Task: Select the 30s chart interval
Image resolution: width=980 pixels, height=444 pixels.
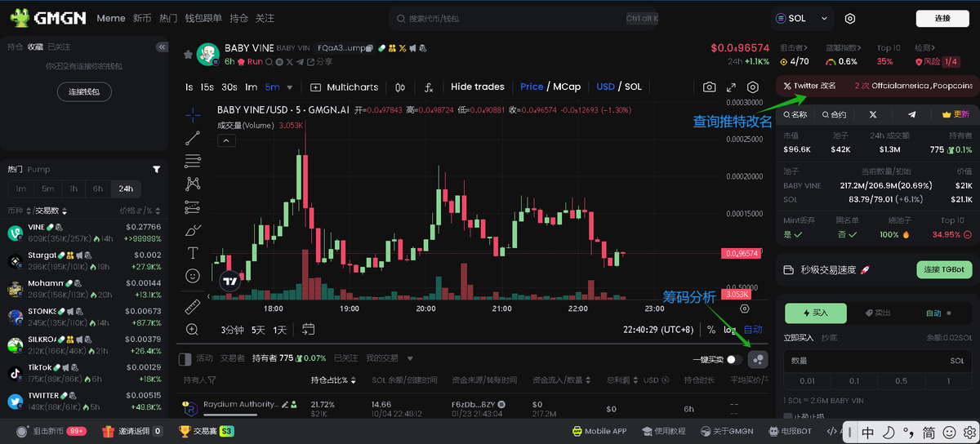Action: click(229, 87)
